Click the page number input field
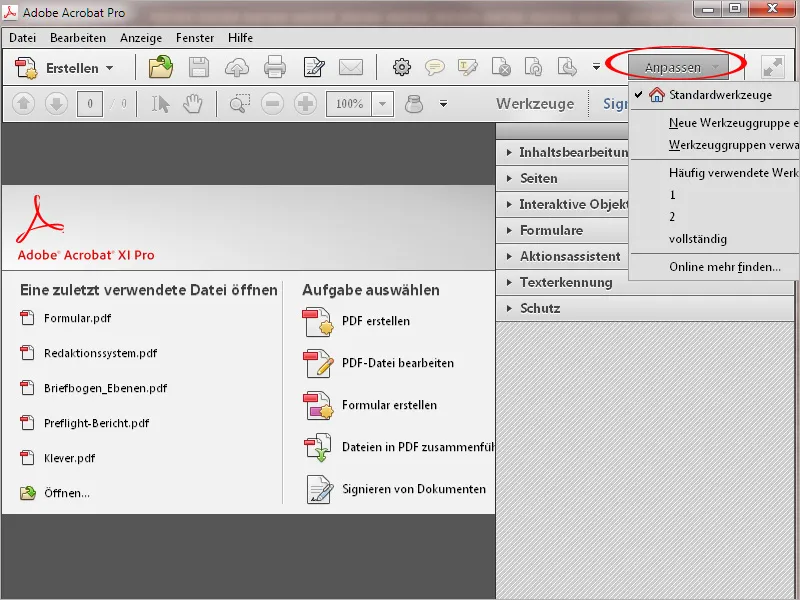This screenshot has height=600, width=800. (90, 104)
